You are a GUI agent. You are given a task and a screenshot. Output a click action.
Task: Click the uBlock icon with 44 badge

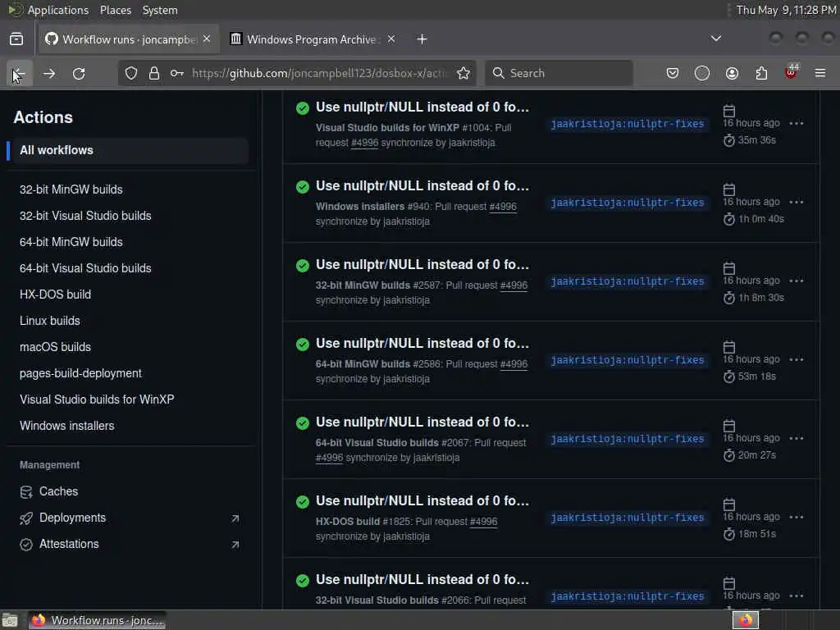(x=792, y=72)
